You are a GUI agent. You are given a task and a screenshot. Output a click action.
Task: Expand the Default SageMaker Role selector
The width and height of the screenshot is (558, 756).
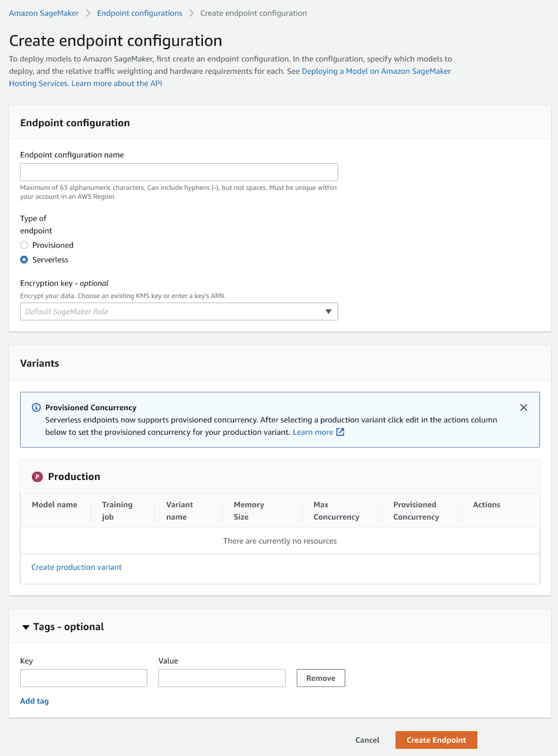point(329,311)
